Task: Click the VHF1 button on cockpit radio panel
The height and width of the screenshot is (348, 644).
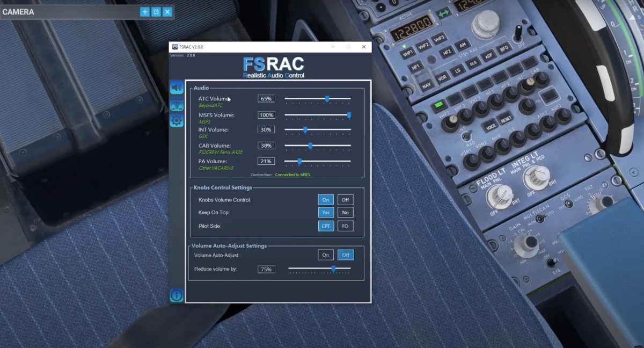Action: coord(408,53)
